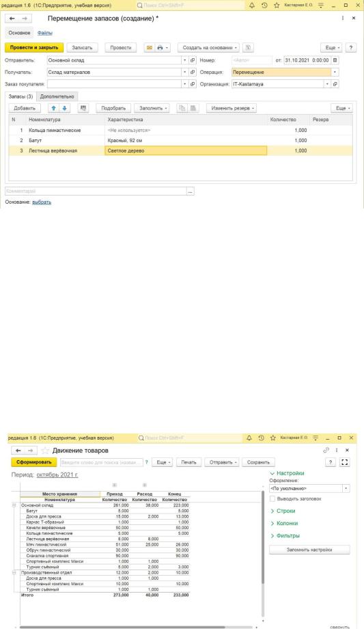
Task: Open calendar picker next to date 31.10.2021
Action: click(x=335, y=60)
